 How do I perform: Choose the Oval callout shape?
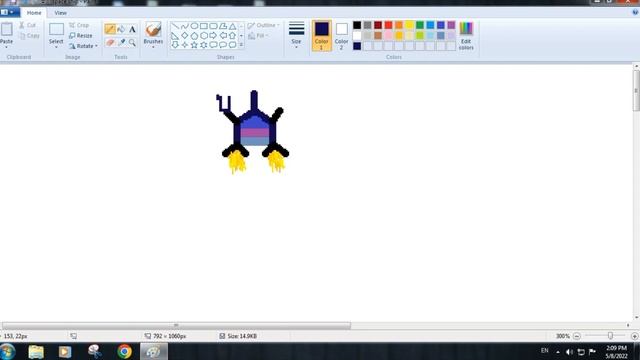tap(223, 45)
